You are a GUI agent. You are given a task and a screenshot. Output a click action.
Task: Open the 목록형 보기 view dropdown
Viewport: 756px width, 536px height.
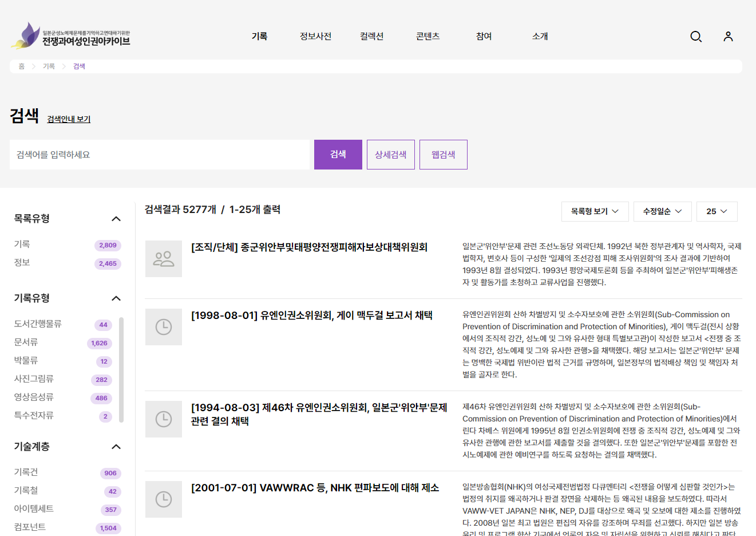click(595, 211)
